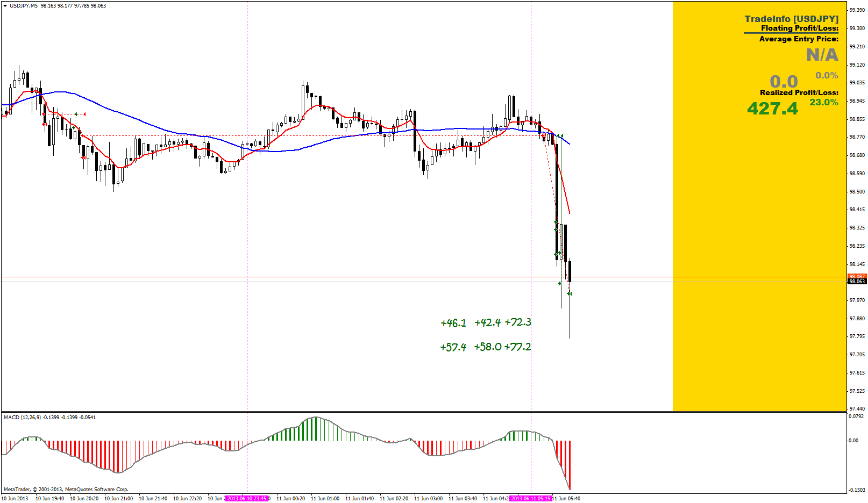
Task: Click the 98.770 price scale label
Action: click(x=857, y=137)
